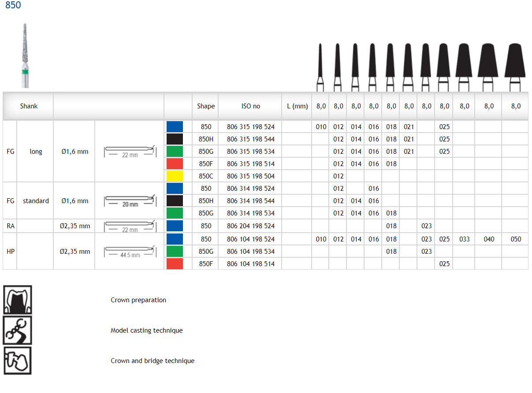
Task: Click the blue 850 page heading
Action: [x=13, y=6]
